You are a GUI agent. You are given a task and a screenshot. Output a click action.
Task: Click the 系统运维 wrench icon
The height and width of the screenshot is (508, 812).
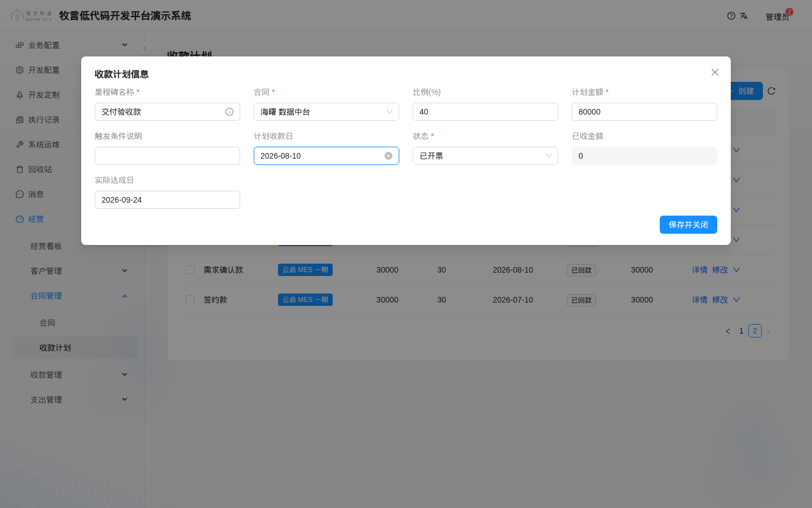coord(20,144)
